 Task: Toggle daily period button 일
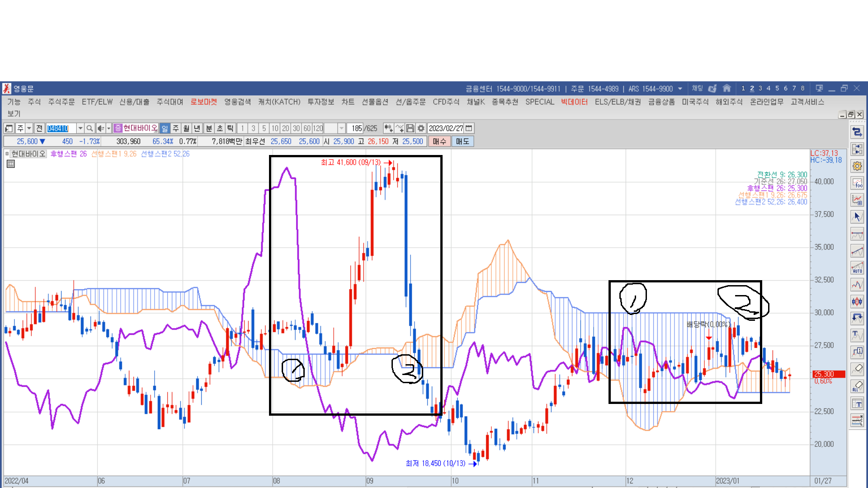click(x=165, y=128)
